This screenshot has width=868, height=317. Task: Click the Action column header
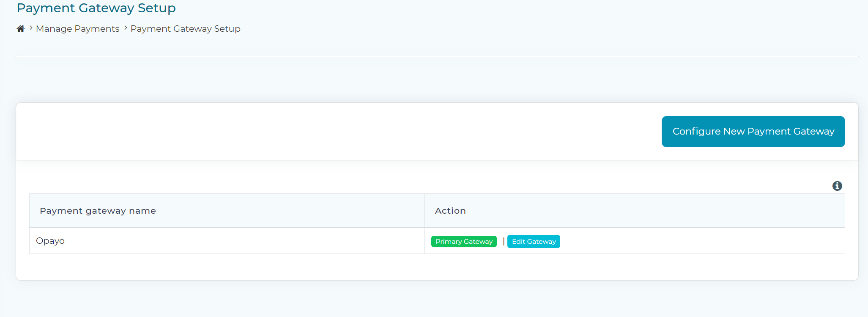635,211
